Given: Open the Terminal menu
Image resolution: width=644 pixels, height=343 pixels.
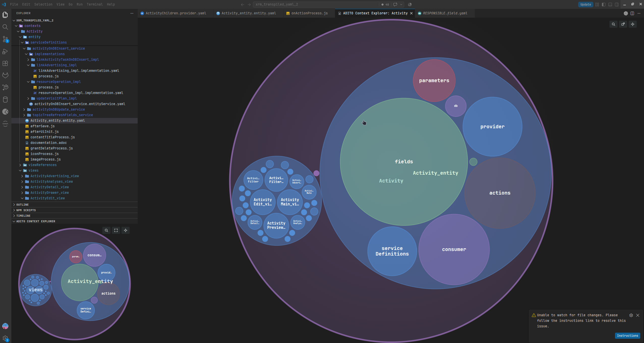Looking at the screenshot, I should coord(95,4).
